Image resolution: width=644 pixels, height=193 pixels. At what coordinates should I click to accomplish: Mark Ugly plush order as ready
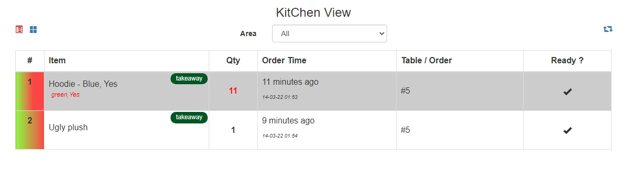pyautogui.click(x=567, y=130)
